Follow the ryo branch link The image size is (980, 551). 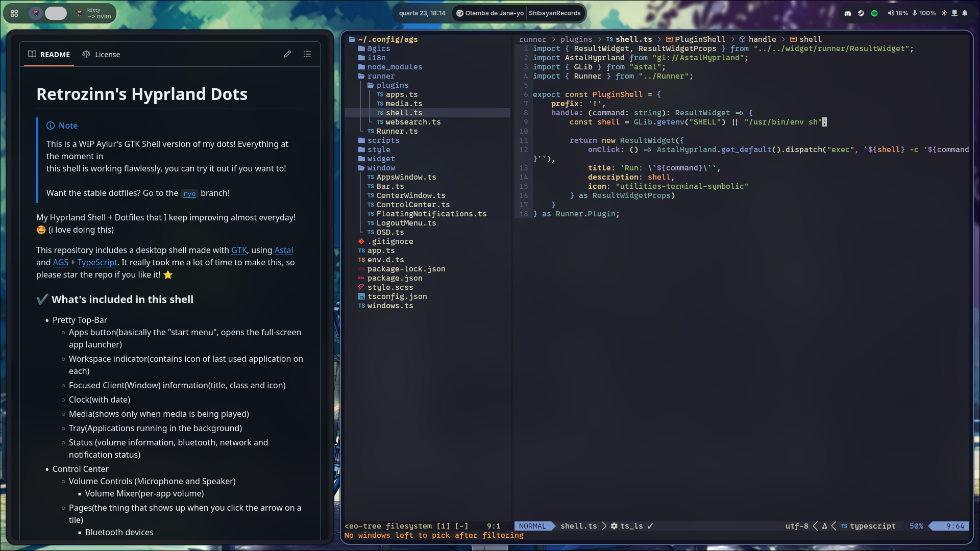[189, 193]
